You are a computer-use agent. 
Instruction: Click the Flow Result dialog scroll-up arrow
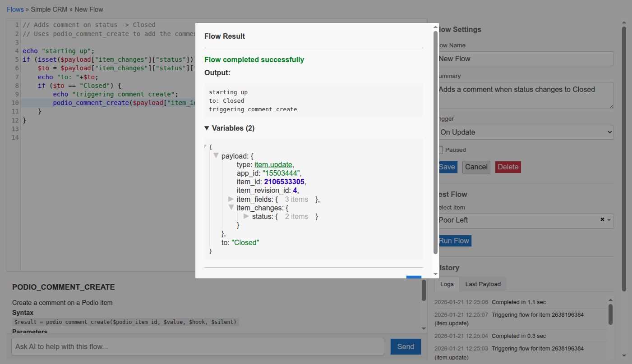[x=435, y=27]
